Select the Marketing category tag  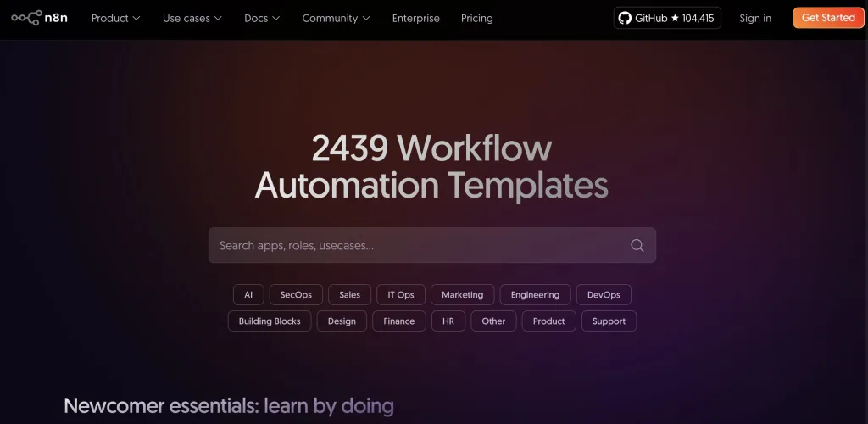click(x=462, y=294)
